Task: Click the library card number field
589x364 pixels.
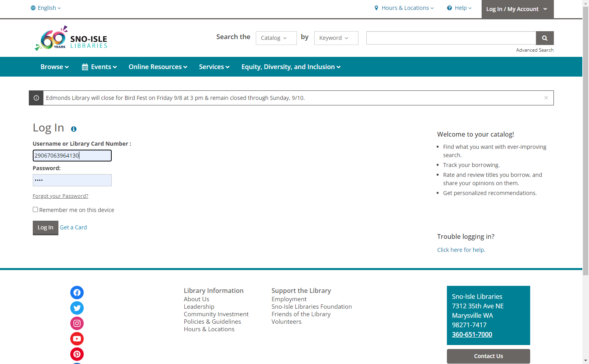Action: (x=72, y=156)
